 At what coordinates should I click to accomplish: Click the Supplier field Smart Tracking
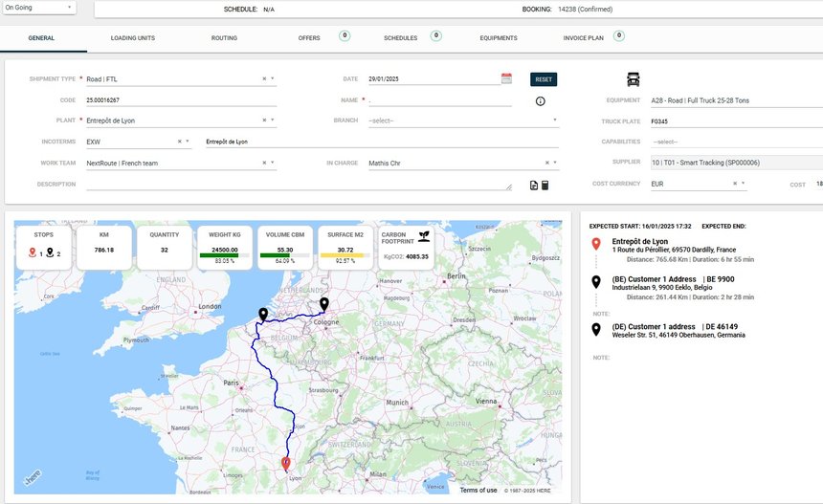[737, 163]
